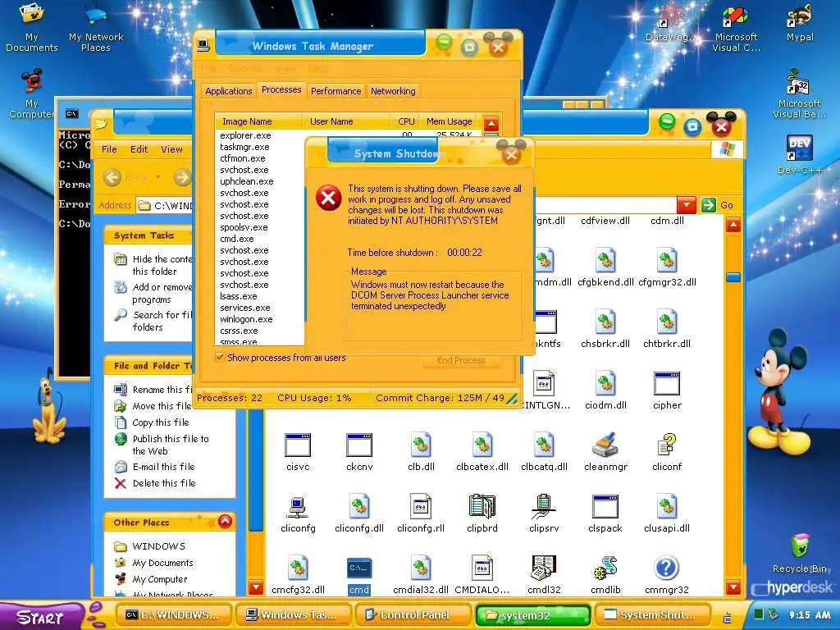Click the system32 scrollbar down arrow

click(x=733, y=587)
